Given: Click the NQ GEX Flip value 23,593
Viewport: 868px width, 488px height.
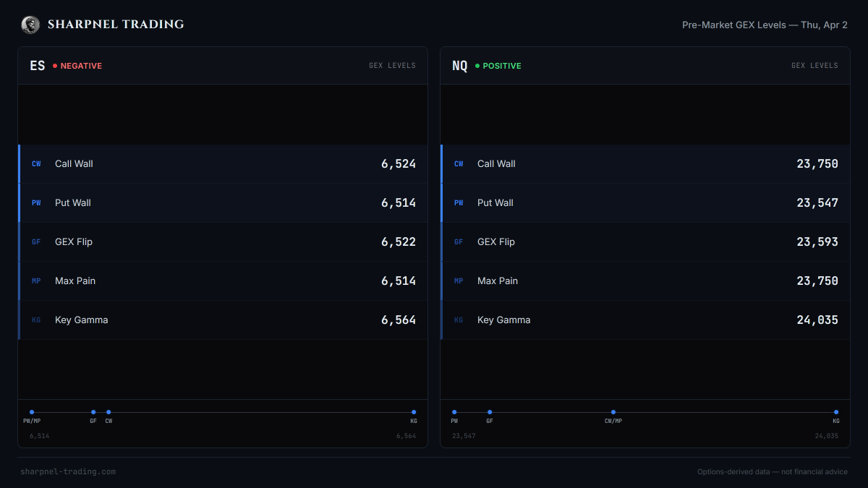Looking at the screenshot, I should pos(817,242).
